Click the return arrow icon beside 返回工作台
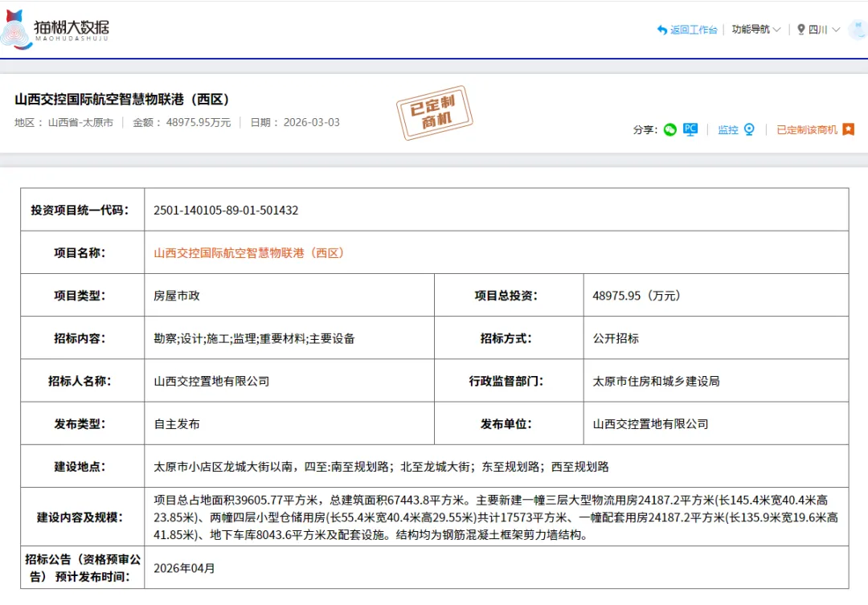 662,30
